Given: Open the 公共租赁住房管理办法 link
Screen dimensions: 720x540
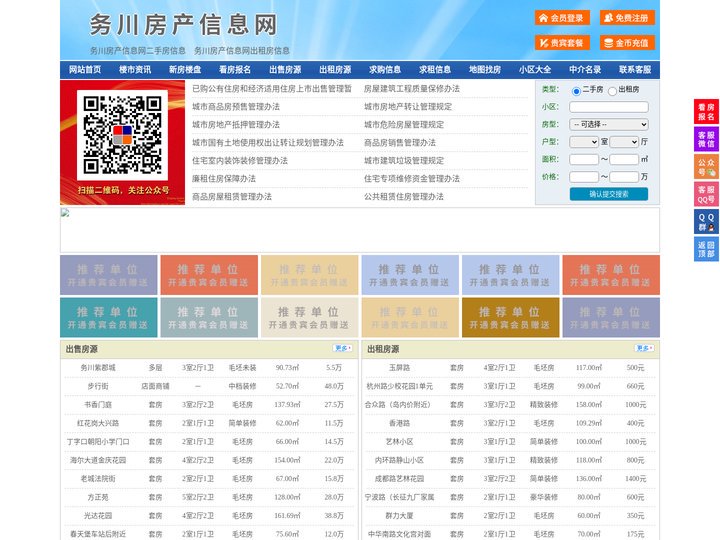Looking at the screenshot, I should (404, 197).
